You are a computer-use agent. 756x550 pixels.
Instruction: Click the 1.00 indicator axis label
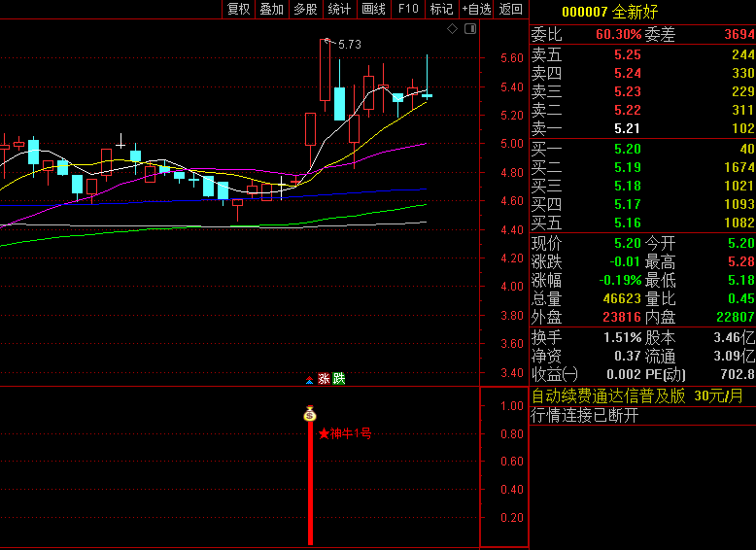[x=512, y=406]
